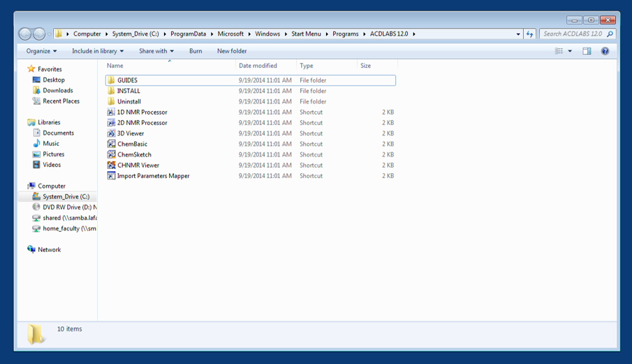Expand arrow after Computer breadcrumb
Screen dimensions: 632x364
pyautogui.click(x=106, y=34)
